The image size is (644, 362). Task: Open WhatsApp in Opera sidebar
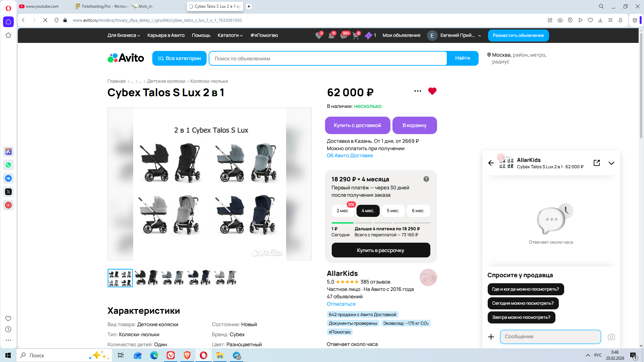pos(8,165)
